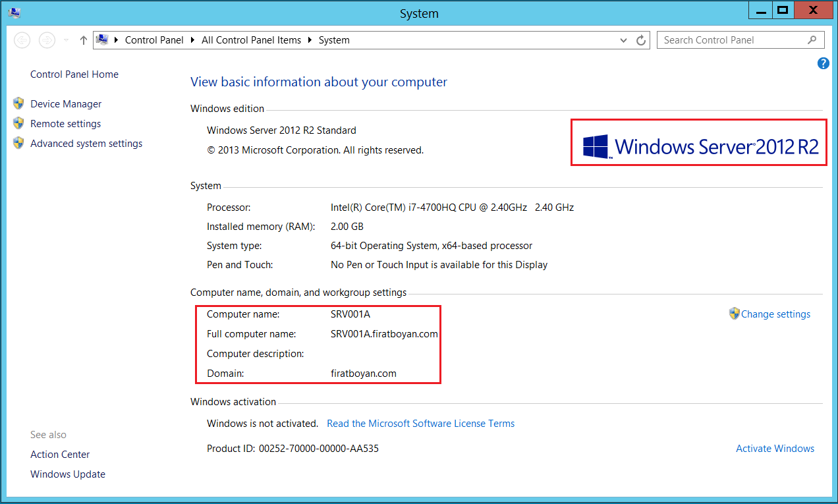Click the full name SRV001A.firatboyan.com
This screenshot has width=838, height=504.
pyautogui.click(x=384, y=334)
